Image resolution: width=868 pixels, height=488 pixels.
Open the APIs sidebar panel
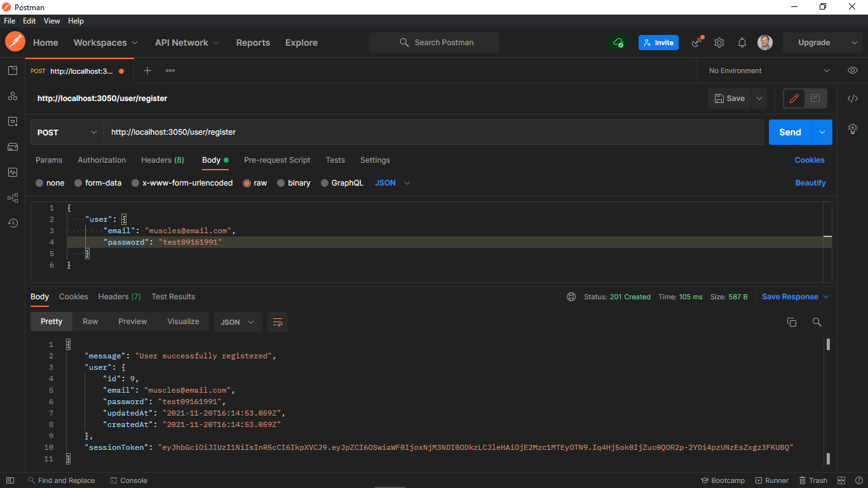click(x=12, y=96)
